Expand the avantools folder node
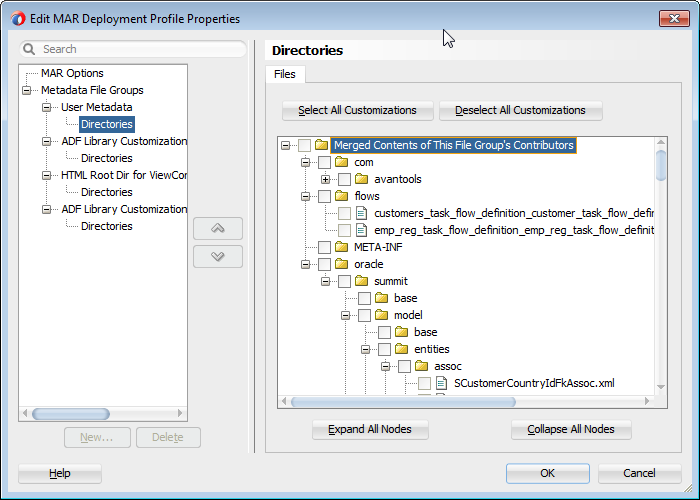 (325, 179)
